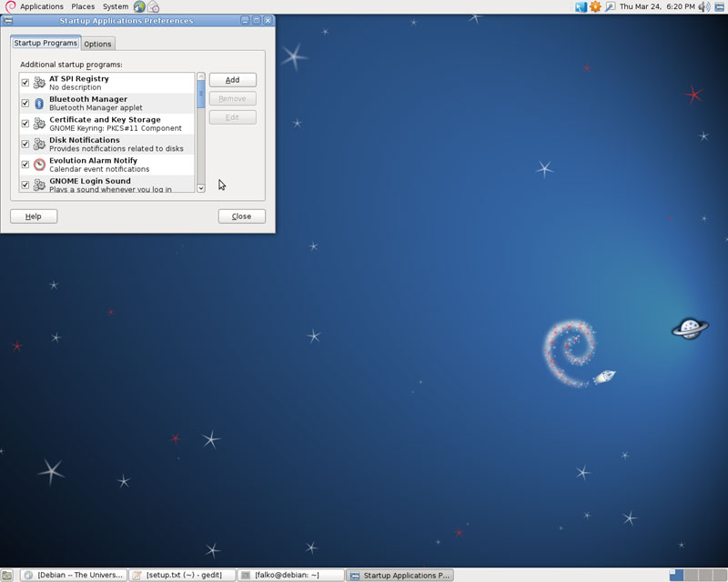
Task: Select the 'Disk Notifications' entry text
Action: click(x=85, y=140)
